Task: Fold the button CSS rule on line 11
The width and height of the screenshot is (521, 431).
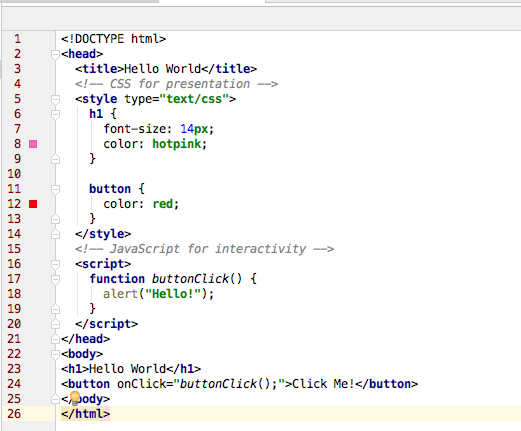Action: click(55, 189)
